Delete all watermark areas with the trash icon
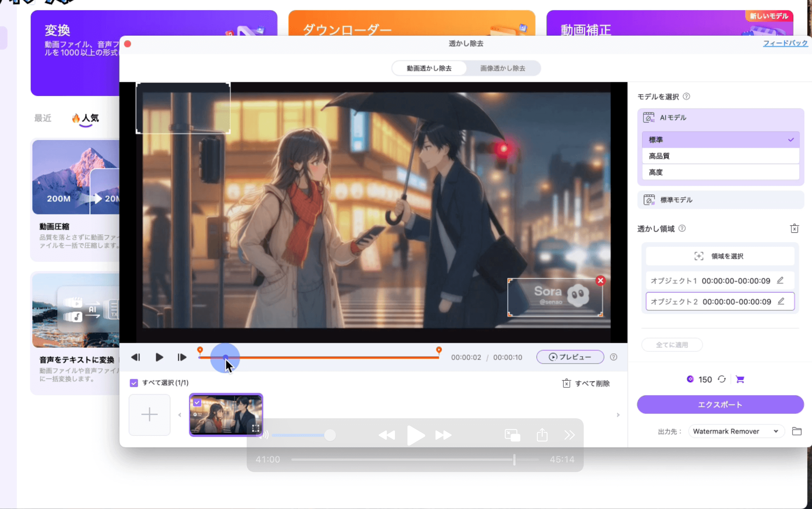 click(794, 229)
